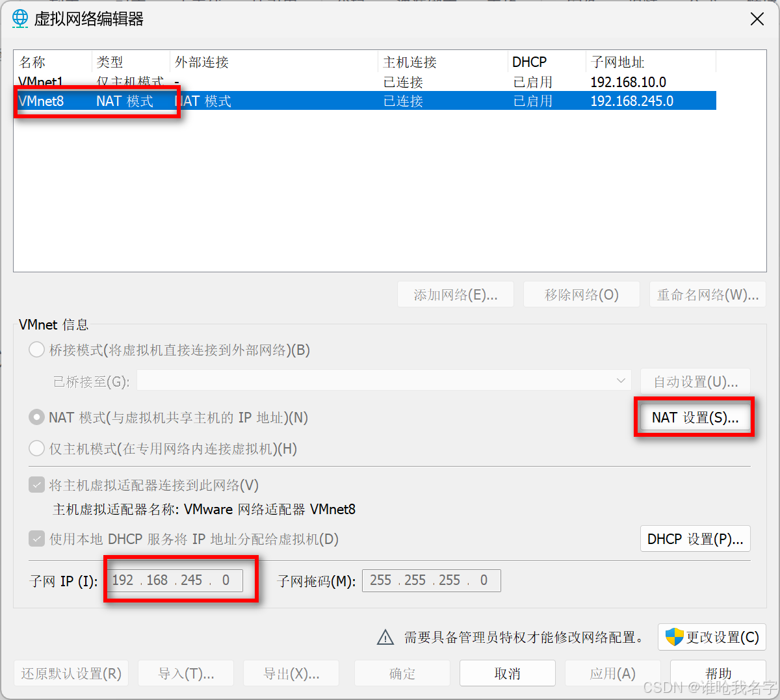Open the 已桥接至 dropdown
This screenshot has height=700, width=780.
383,381
